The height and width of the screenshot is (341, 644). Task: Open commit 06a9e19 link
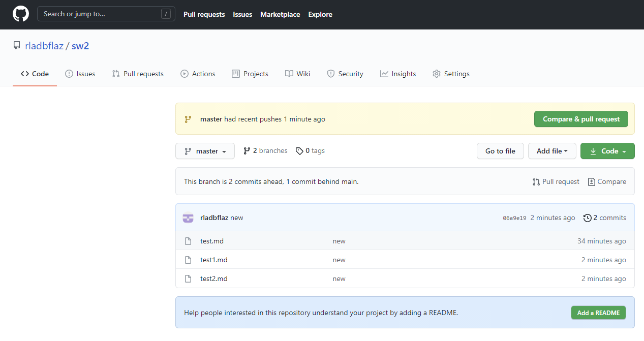[514, 218]
